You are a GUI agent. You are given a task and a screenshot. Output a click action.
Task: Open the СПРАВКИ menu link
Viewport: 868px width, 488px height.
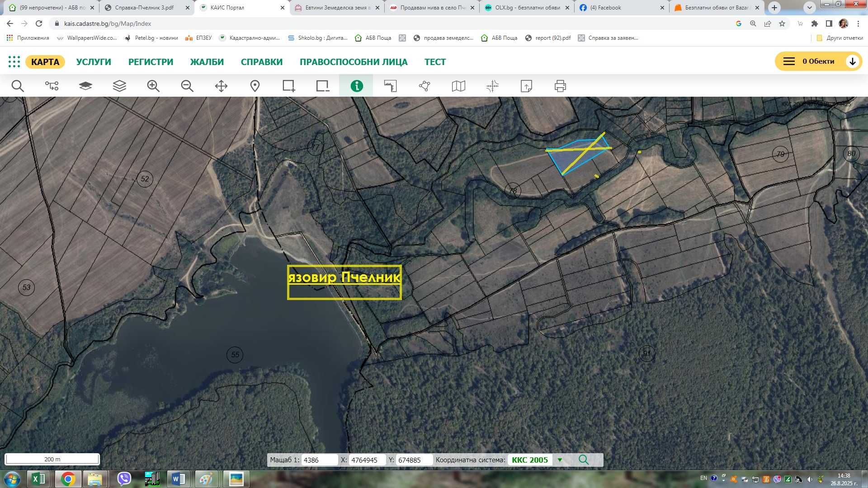click(x=261, y=62)
